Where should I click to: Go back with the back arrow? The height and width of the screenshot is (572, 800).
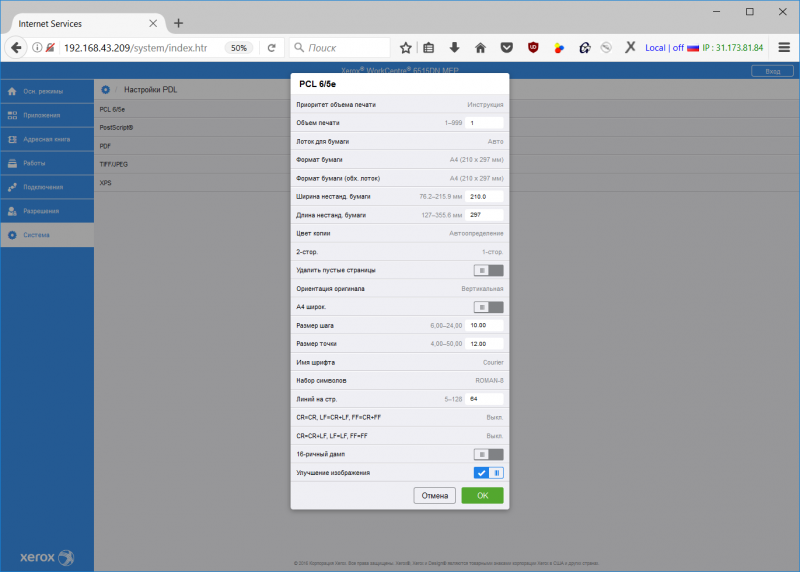coord(16,48)
